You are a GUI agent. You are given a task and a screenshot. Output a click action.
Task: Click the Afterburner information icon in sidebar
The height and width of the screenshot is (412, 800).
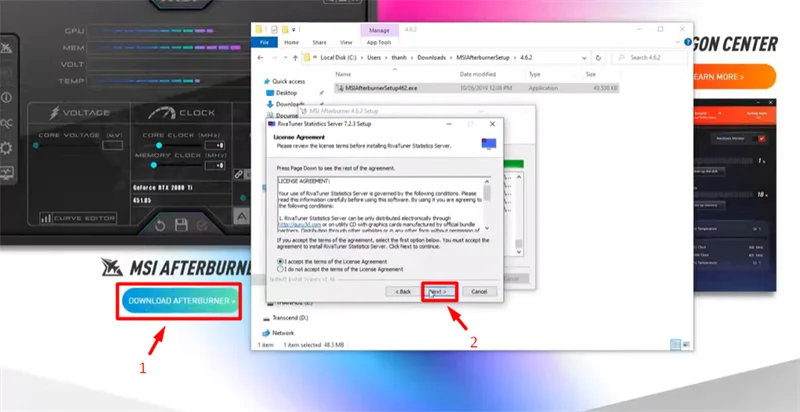(6, 97)
